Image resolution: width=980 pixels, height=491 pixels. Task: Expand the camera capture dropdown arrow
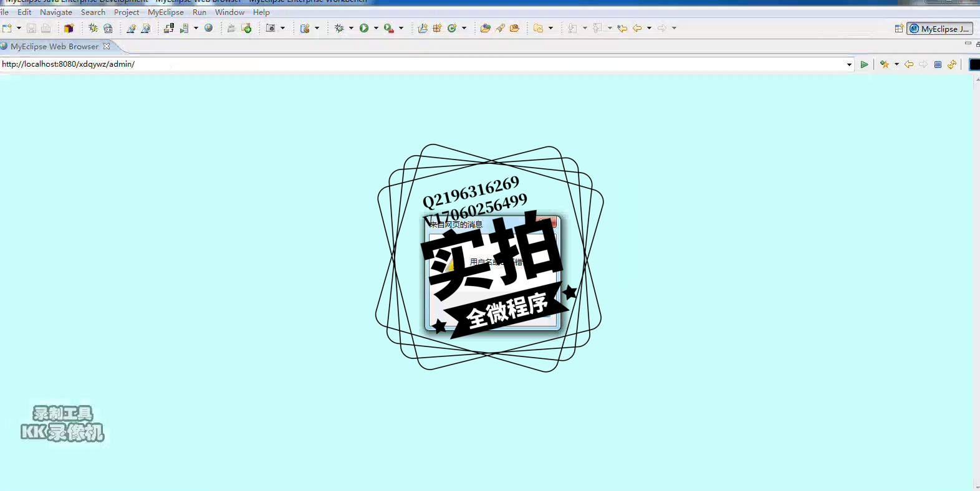tap(282, 28)
